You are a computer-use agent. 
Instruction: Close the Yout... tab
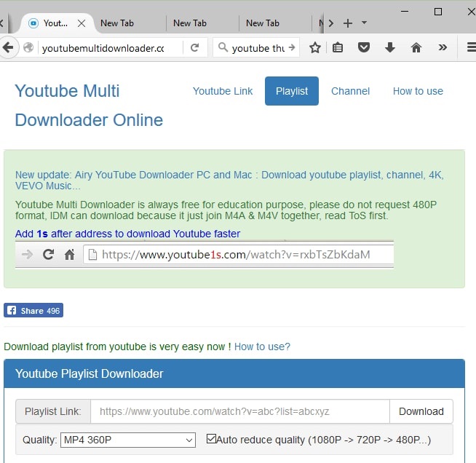click(x=82, y=23)
